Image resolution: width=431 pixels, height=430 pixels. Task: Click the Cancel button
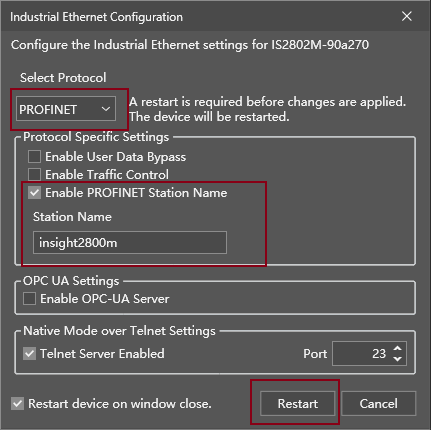(x=378, y=404)
